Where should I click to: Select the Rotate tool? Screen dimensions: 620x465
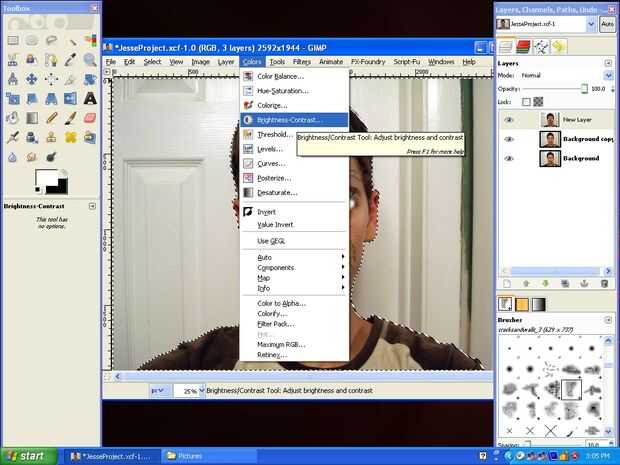(90, 79)
